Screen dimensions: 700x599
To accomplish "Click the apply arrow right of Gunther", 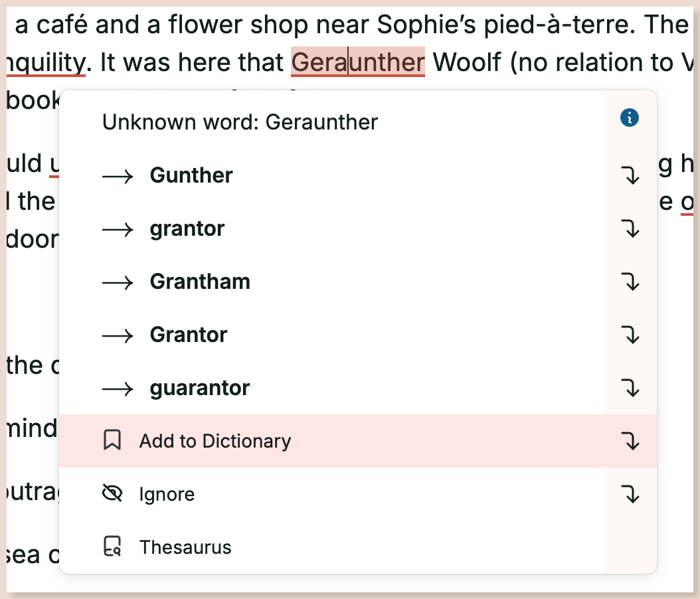I will tap(630, 176).
